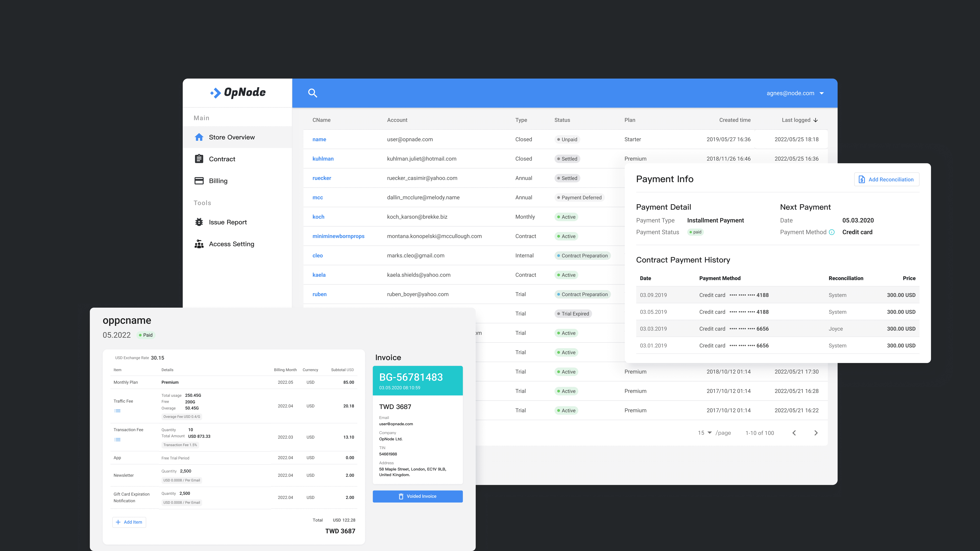The image size is (980, 551).
Task: Open the cleo CName link
Action: click(x=318, y=255)
